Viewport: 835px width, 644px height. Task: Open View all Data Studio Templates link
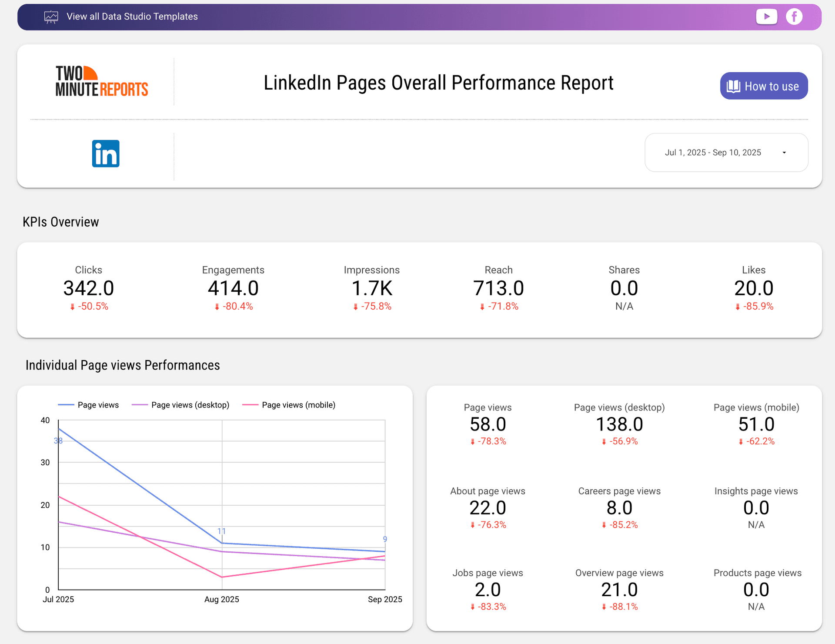click(132, 17)
